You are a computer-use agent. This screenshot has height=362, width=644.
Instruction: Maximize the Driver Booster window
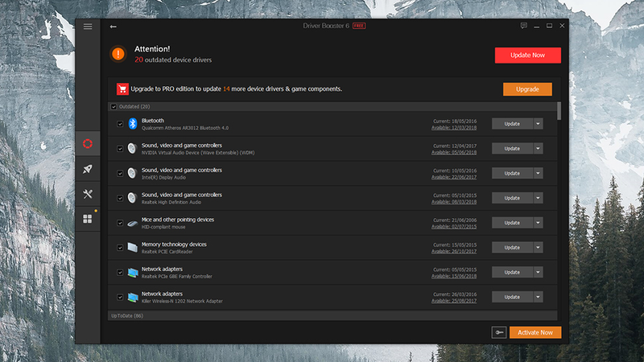[549, 26]
